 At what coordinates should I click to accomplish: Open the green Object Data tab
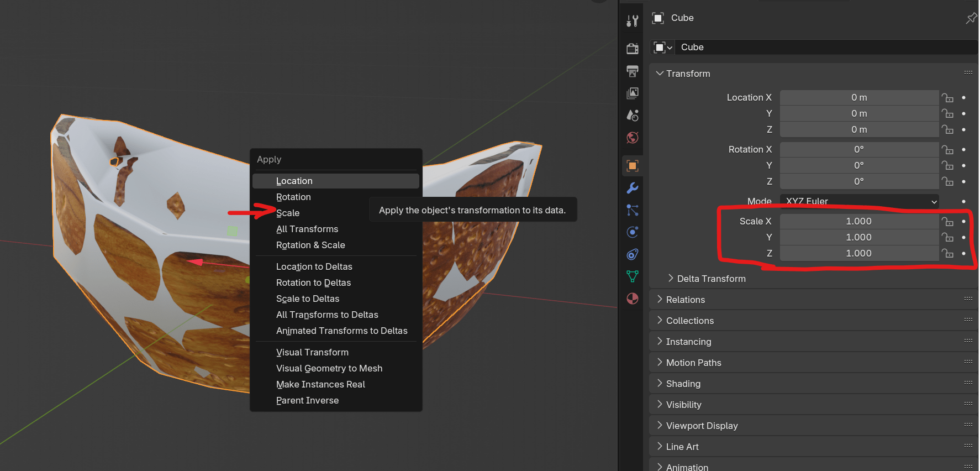pos(633,276)
